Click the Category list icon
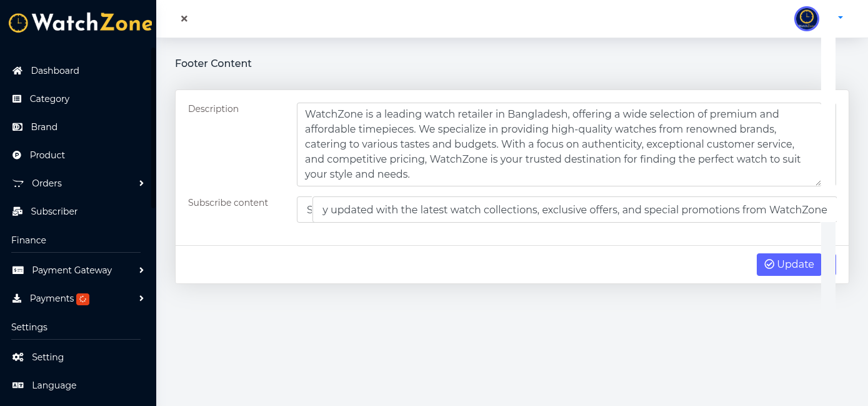Viewport: 868px width, 406px height. click(x=17, y=99)
